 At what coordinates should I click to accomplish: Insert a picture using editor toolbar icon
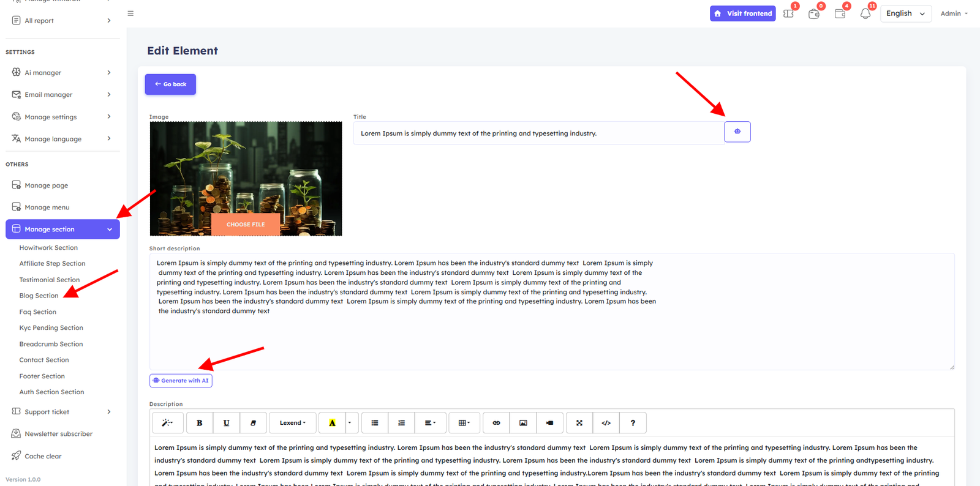click(523, 423)
